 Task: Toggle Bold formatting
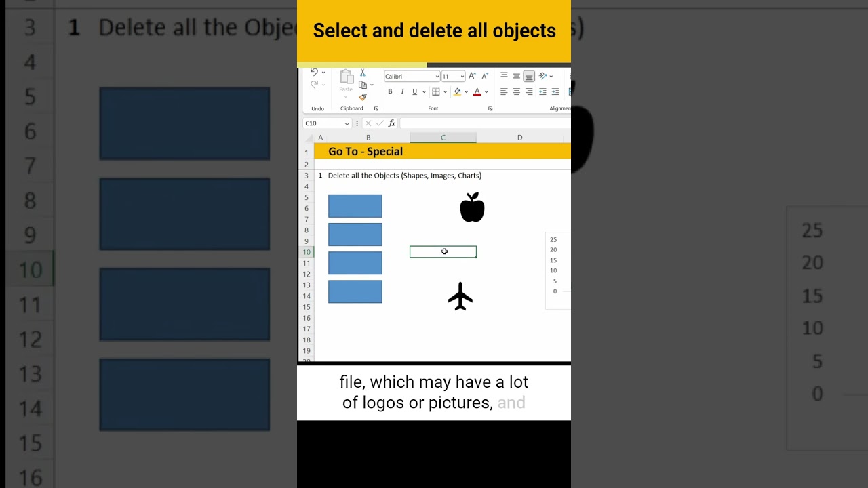click(390, 91)
